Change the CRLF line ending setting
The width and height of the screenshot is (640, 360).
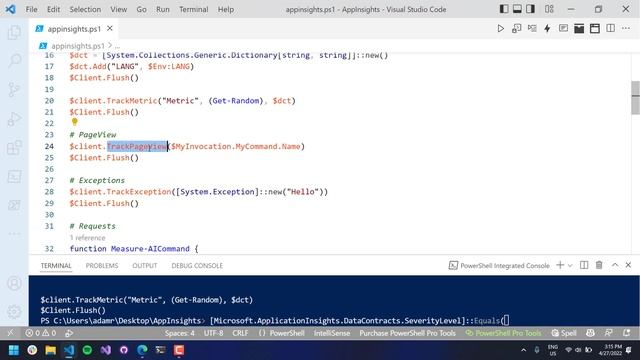240,333
